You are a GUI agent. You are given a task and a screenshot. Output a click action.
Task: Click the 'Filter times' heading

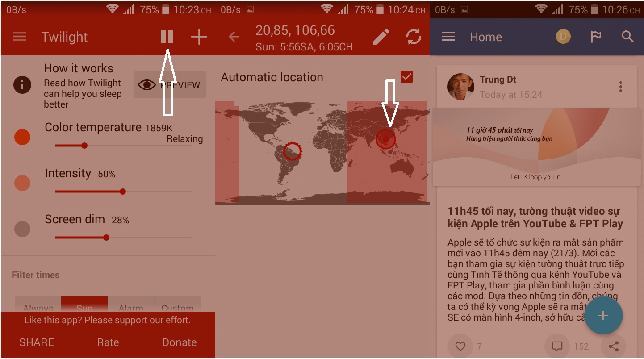coord(36,275)
